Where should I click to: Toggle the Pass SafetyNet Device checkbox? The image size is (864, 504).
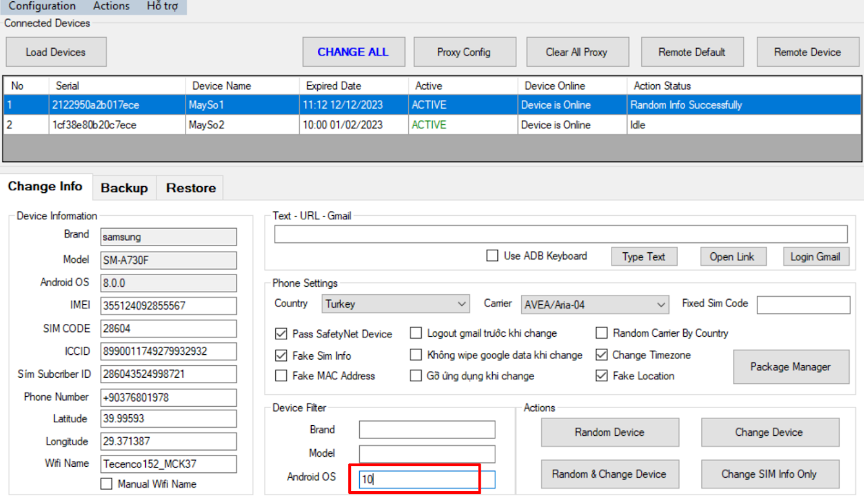pos(281,334)
